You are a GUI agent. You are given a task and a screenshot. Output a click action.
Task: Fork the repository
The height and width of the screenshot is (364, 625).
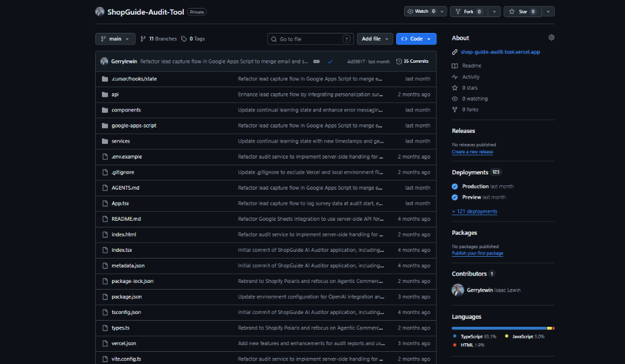coord(469,12)
